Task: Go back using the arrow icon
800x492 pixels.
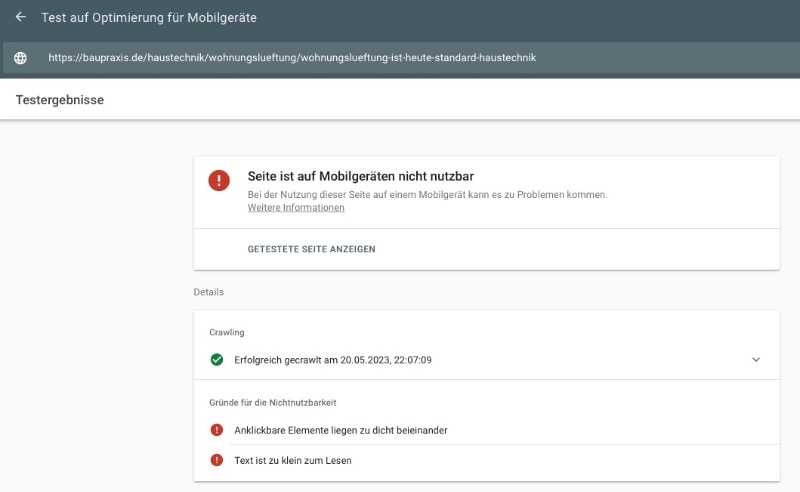Action: point(20,17)
